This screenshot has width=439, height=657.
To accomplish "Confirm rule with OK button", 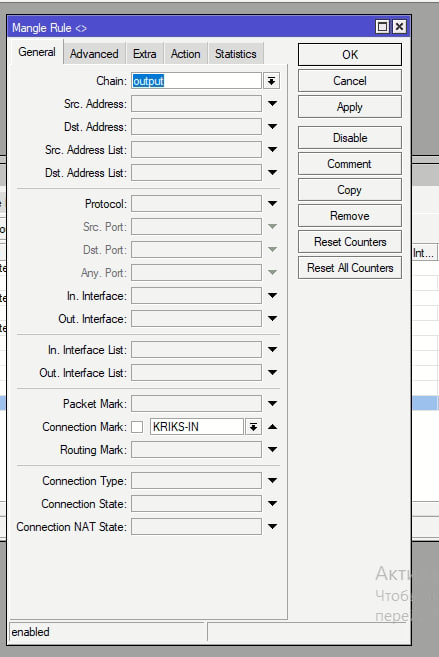I will pos(350,54).
